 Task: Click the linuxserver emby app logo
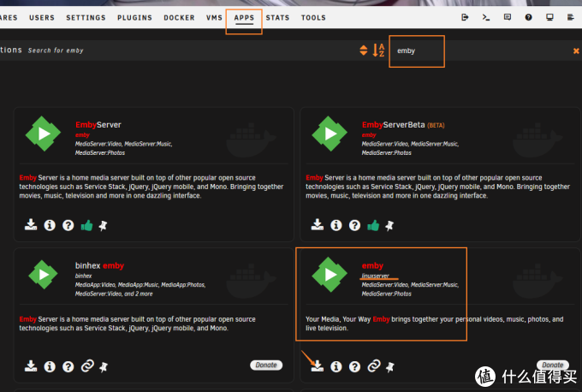coord(330,275)
